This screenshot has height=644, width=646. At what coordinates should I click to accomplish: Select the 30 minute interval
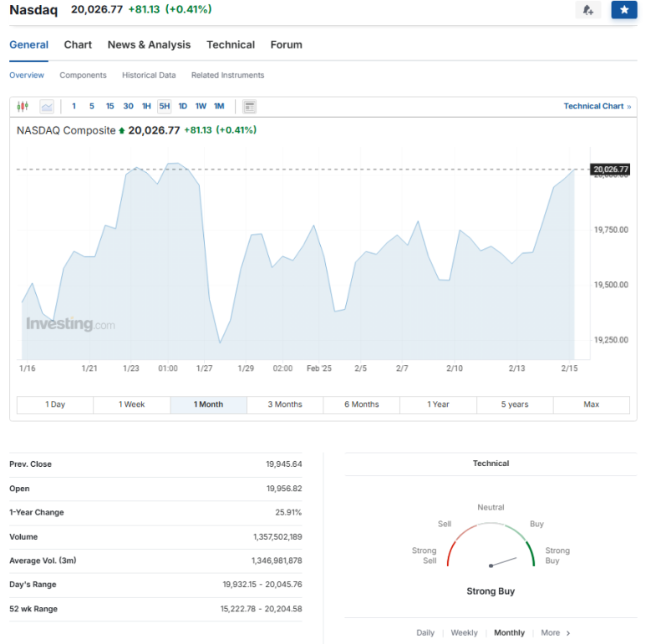point(128,106)
